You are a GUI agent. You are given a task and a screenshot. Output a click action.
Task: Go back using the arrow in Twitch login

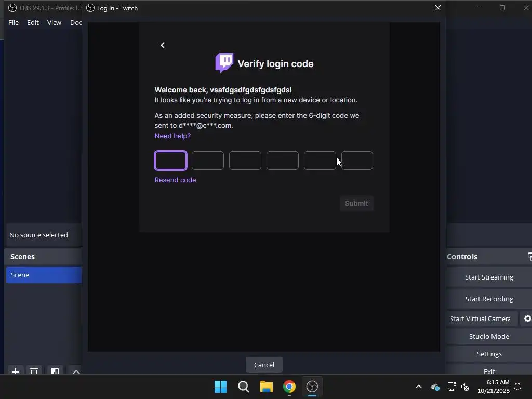point(163,45)
